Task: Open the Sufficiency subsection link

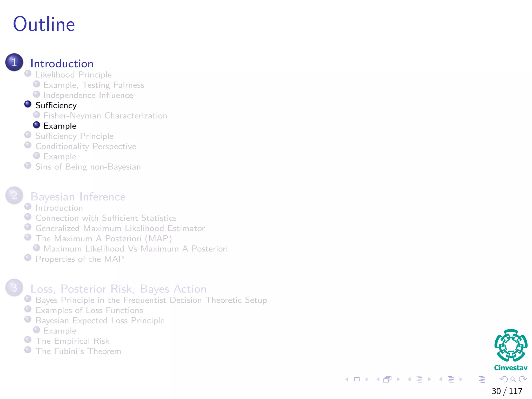Action: pyautogui.click(x=56, y=105)
